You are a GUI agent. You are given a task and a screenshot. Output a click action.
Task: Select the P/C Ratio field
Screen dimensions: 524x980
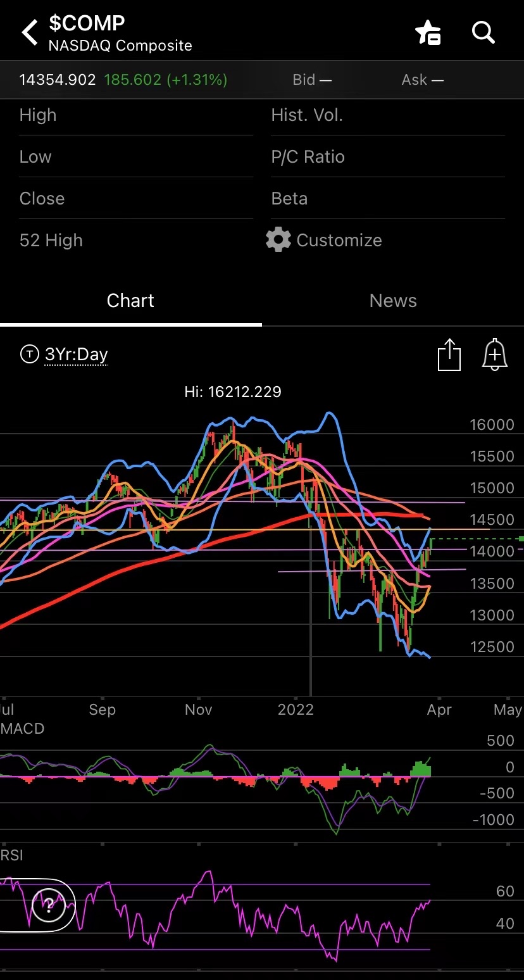(x=388, y=157)
